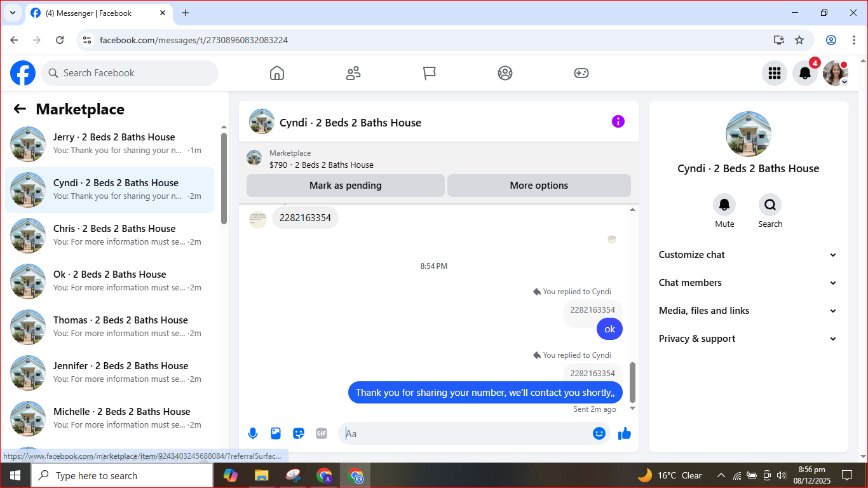This screenshot has height=488, width=868.
Task: Mute this chat with the bell icon
Action: coord(724,205)
